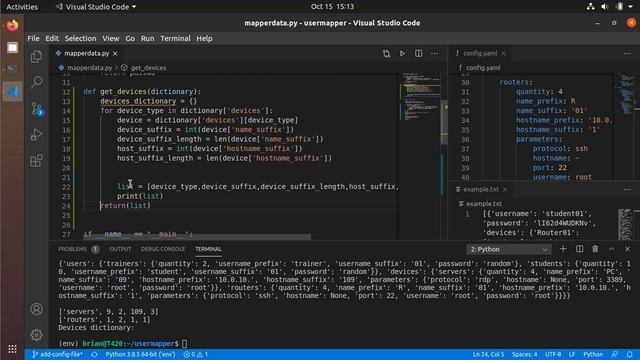Open more actions for mapperdata.py editor

(x=434, y=53)
